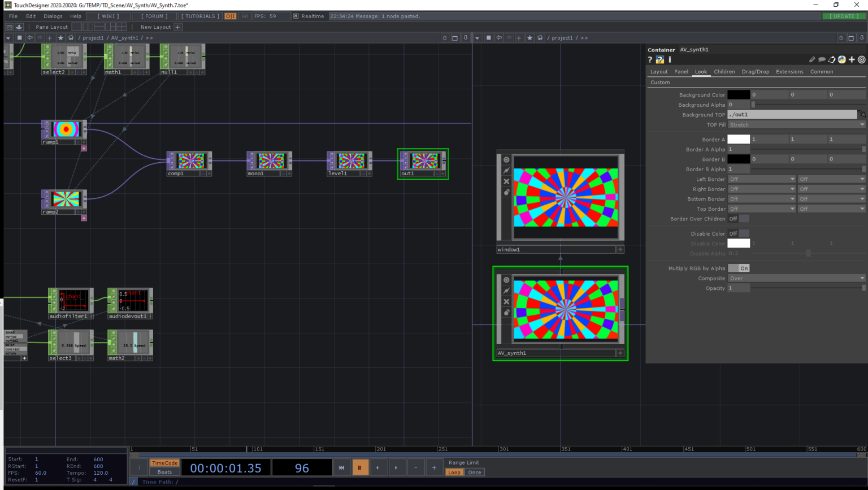Click the pause button in the timeline
The image size is (868, 490).
coord(359,467)
